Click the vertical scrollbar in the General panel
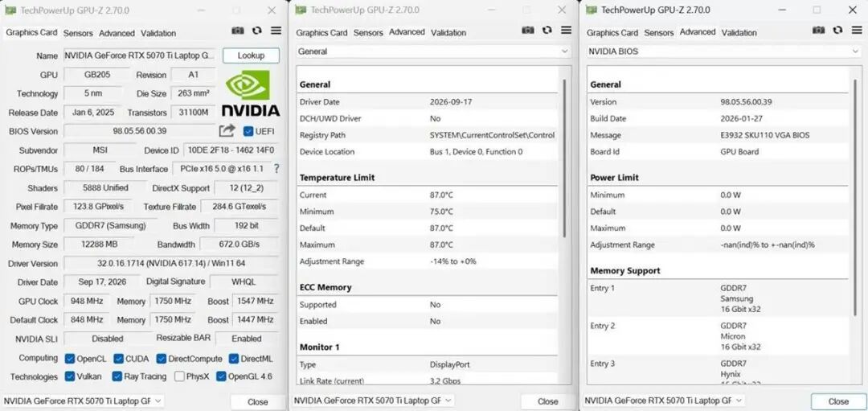The height and width of the screenshot is (411, 868). click(564, 158)
